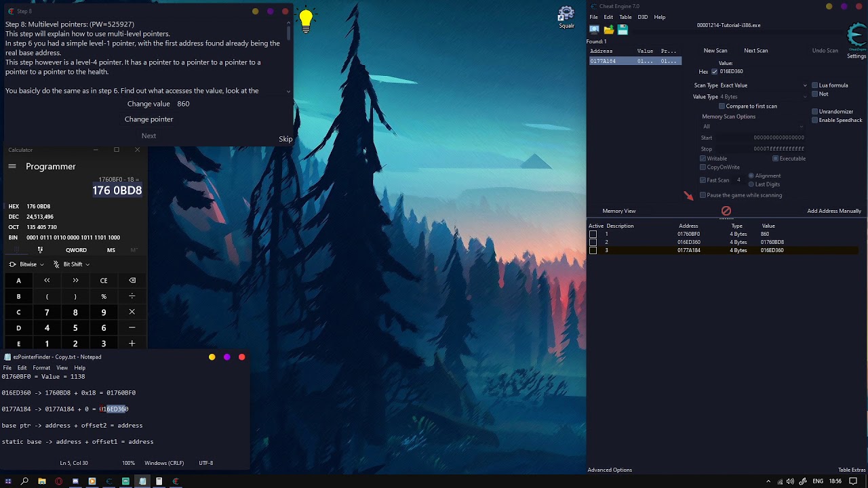The width and height of the screenshot is (868, 488).
Task: Activate address list entry 3 checkbox
Action: click(593, 250)
